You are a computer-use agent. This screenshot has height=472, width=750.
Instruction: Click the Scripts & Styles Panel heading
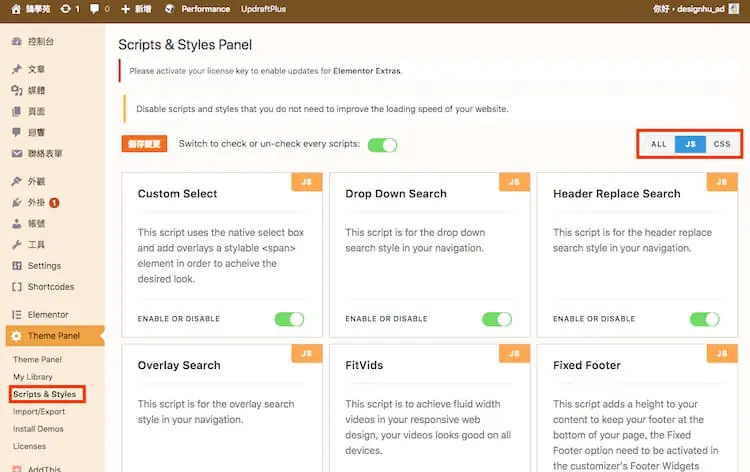click(185, 45)
